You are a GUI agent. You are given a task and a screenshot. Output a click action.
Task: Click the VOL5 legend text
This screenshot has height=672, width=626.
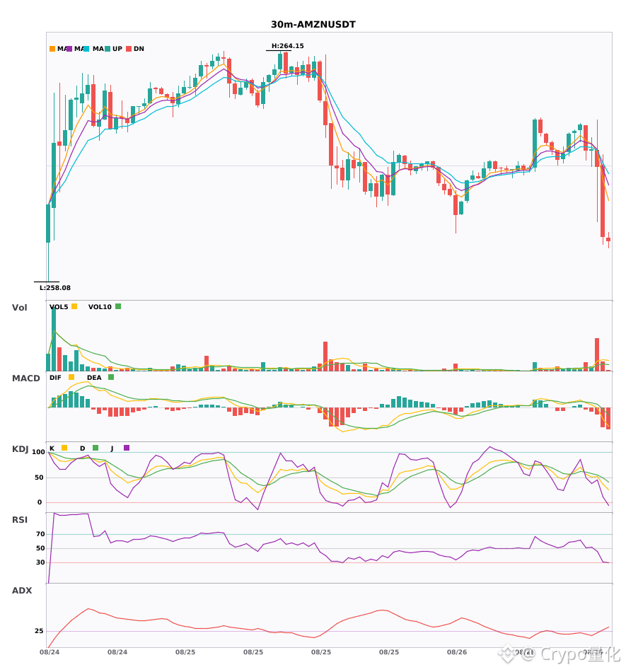coord(59,307)
